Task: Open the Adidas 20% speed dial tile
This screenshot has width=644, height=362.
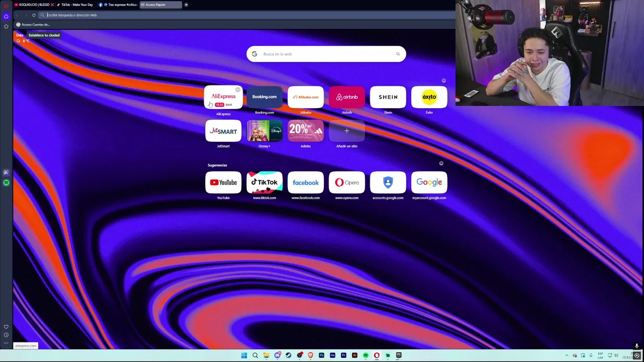Action: [x=306, y=131]
